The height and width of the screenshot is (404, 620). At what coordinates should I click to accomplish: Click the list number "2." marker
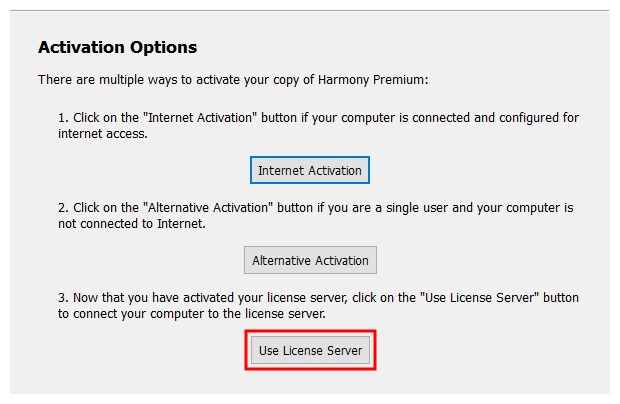point(63,207)
